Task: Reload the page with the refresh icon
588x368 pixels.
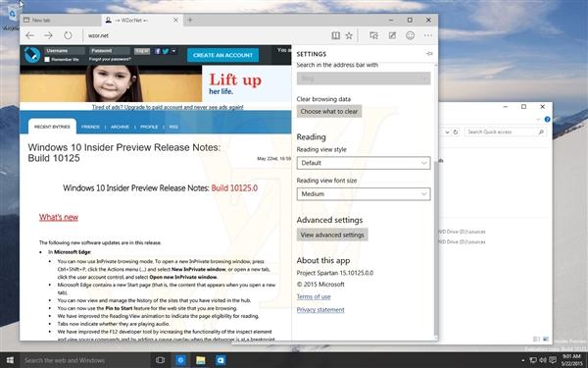Action: [x=68, y=35]
